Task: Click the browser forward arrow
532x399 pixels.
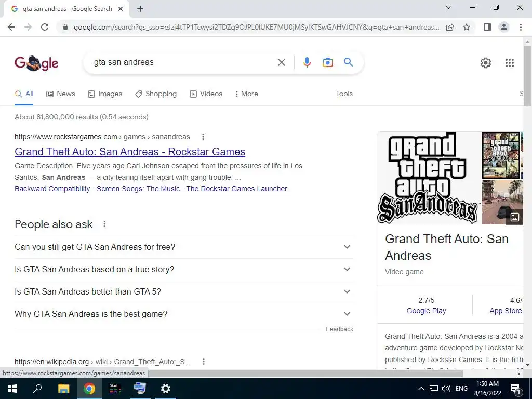Action: [28, 27]
